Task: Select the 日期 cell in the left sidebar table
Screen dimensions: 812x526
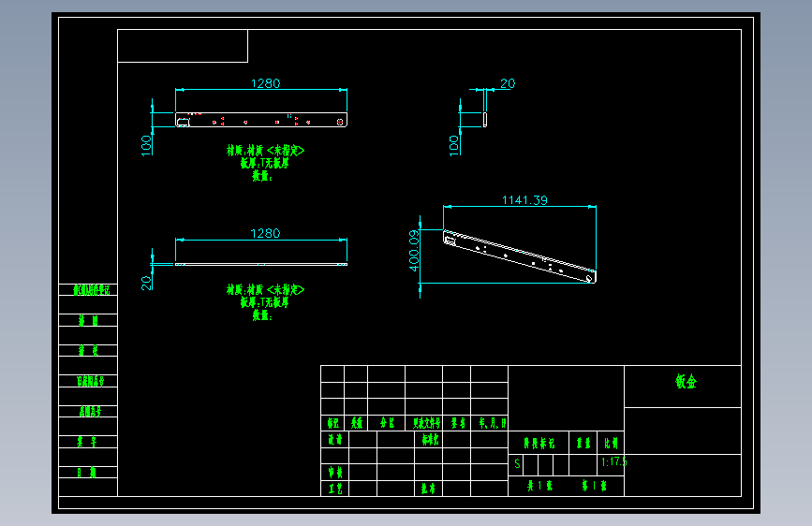Action: point(87,472)
